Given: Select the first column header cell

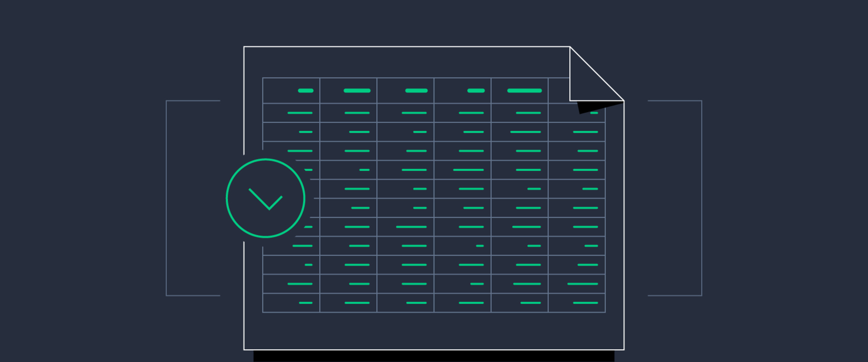Looking at the screenshot, I should click(291, 90).
